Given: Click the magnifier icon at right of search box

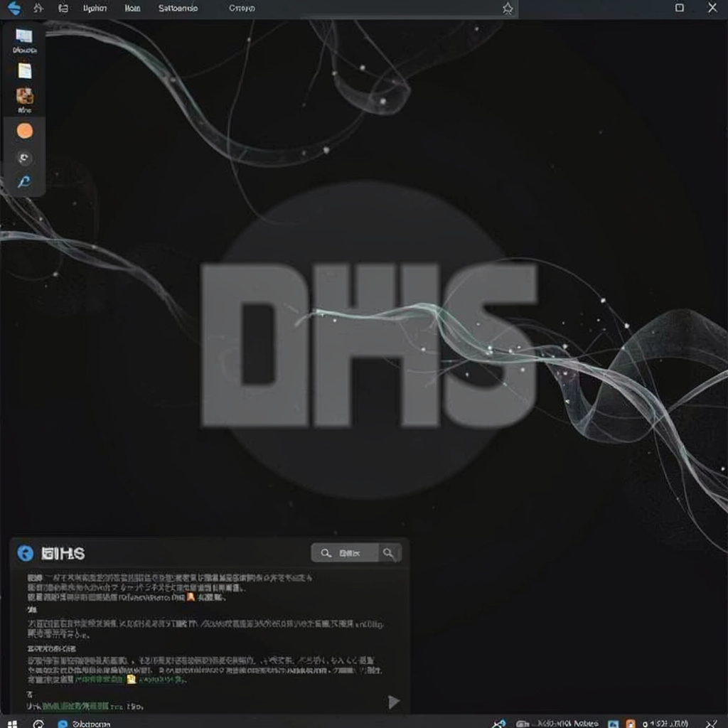Looking at the screenshot, I should (389, 553).
